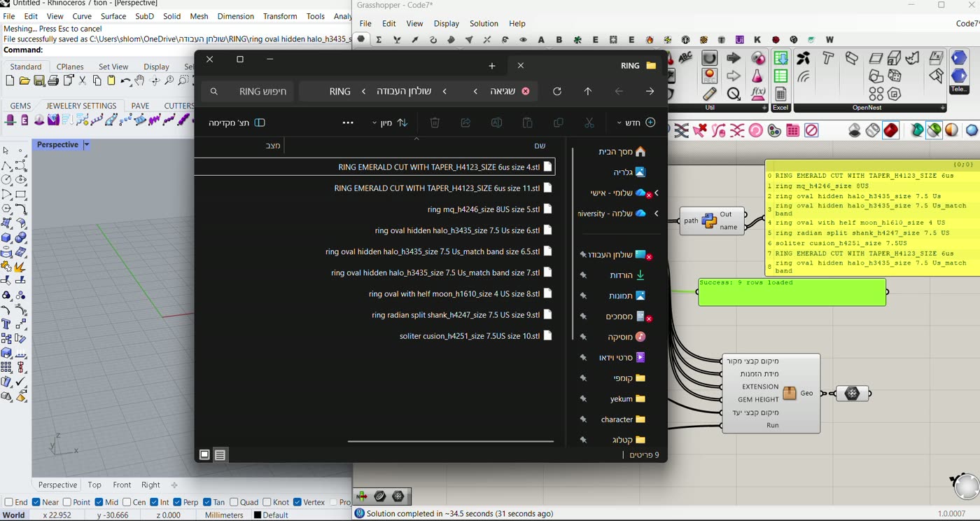This screenshot has width=980, height=521.
Task: Disable the Vertex osnap checkbox
Action: pos(297,502)
